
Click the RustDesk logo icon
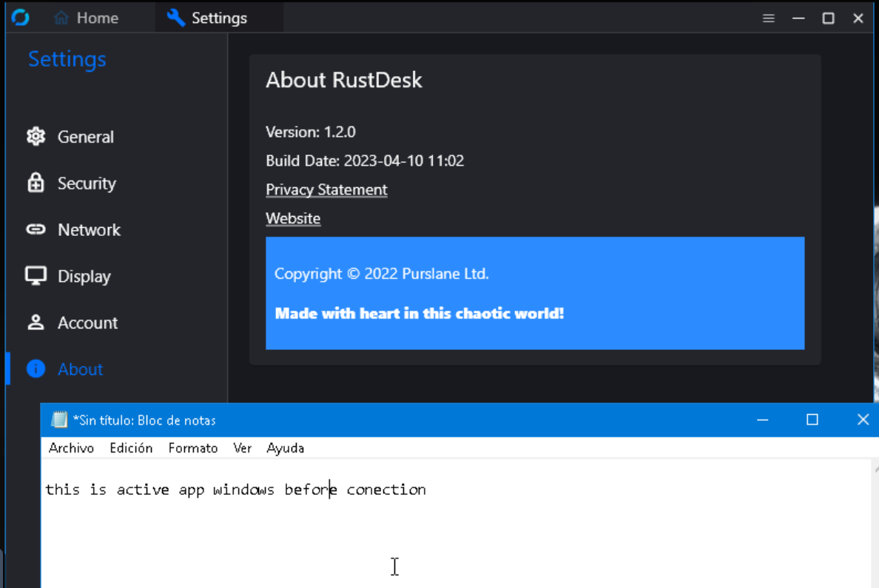20,17
